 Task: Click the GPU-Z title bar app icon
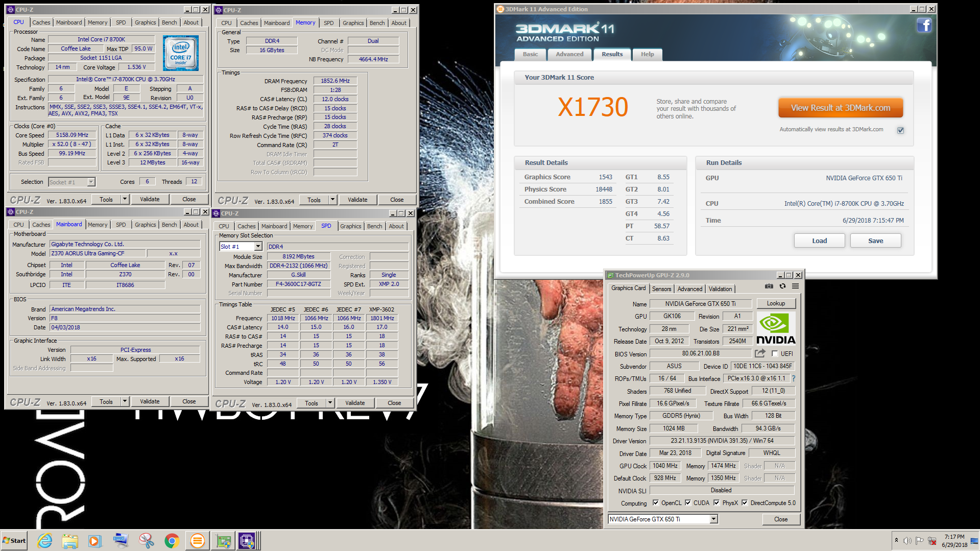point(610,275)
